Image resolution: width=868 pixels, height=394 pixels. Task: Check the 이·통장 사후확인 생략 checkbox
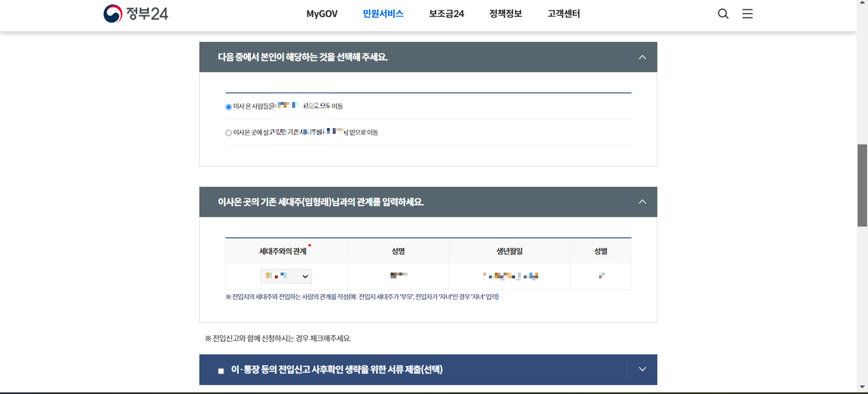click(221, 371)
